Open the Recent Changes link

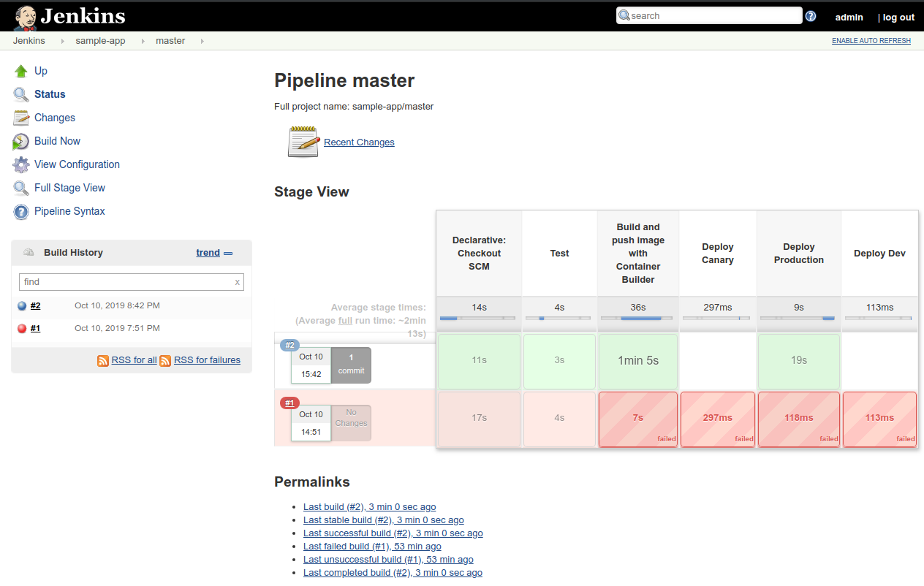coord(359,142)
